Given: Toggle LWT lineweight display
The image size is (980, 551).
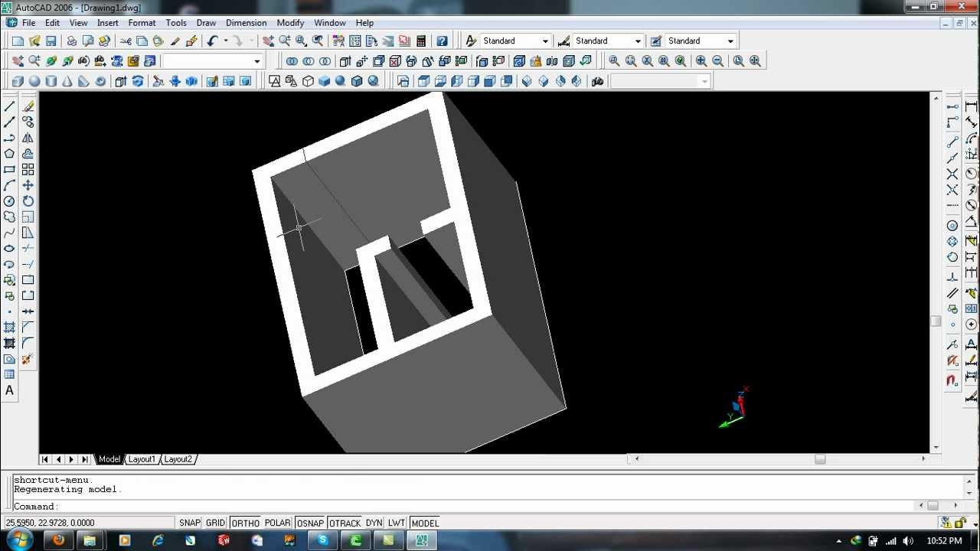Looking at the screenshot, I should 396,523.
